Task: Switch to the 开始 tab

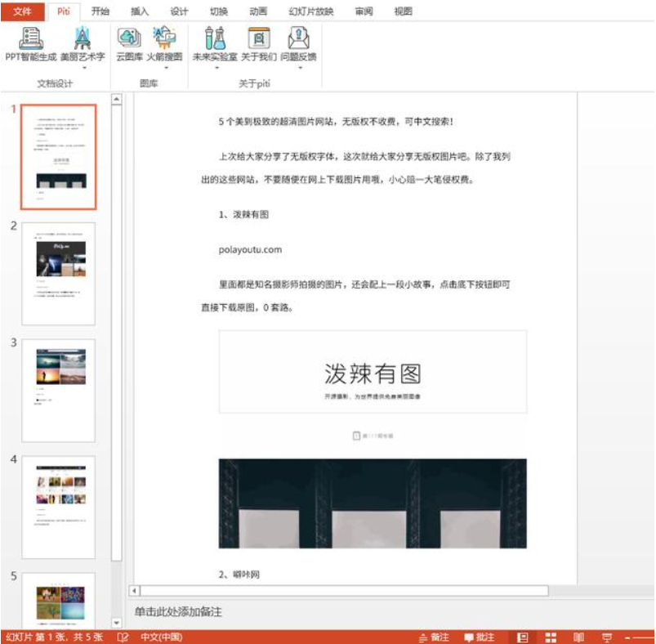Action: tap(100, 11)
